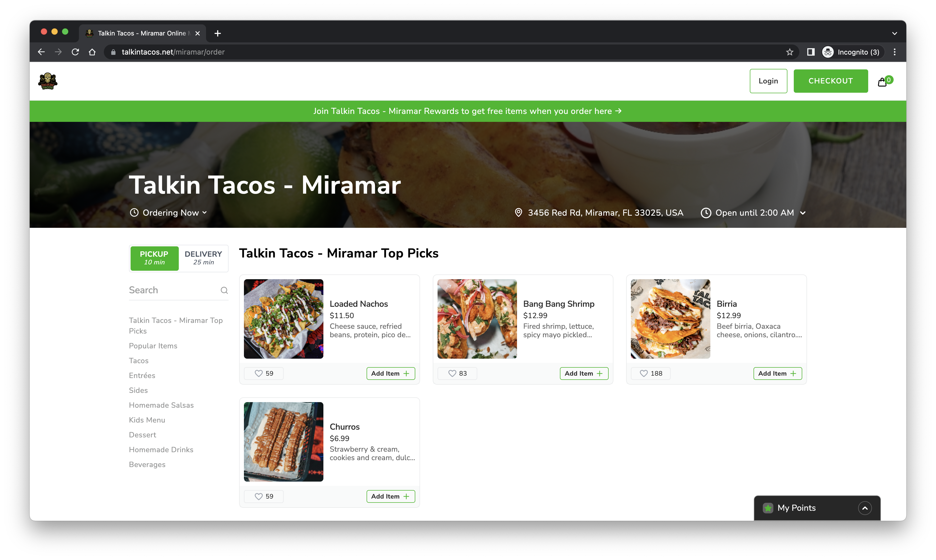
Task: Expand the My Points panel chevron
Action: pos(865,508)
